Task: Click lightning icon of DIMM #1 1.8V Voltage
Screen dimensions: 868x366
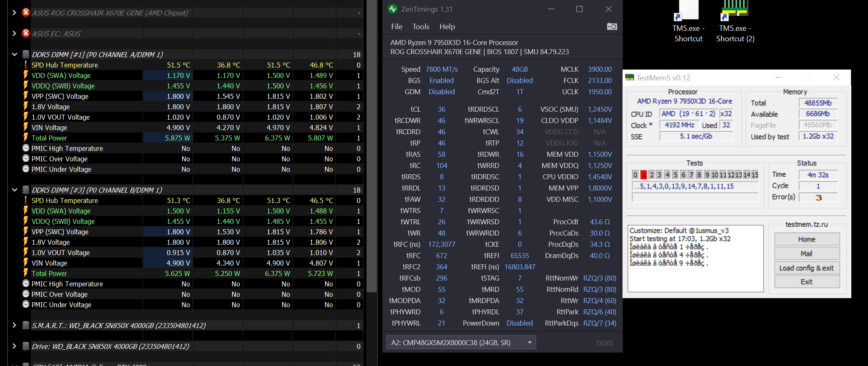Action: (25, 106)
